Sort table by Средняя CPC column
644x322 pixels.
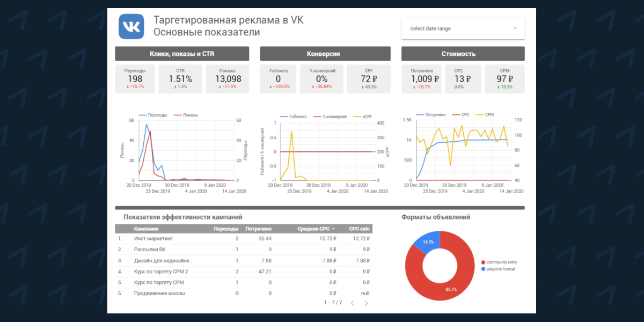coord(316,229)
